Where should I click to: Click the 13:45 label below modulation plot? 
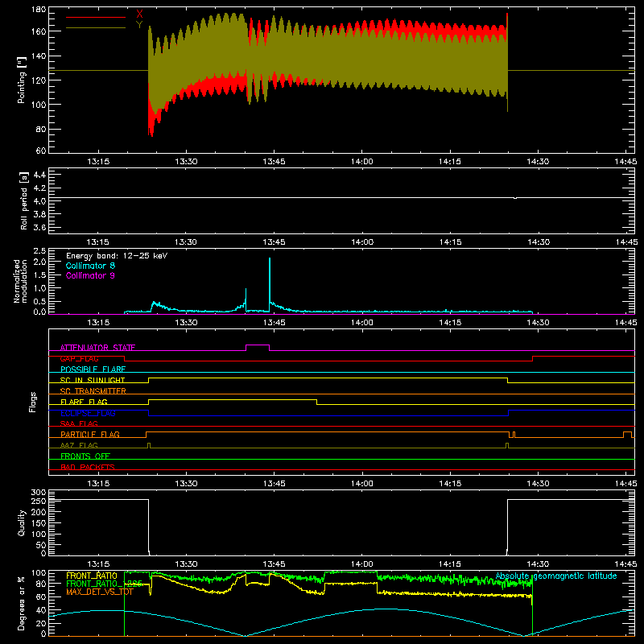(x=274, y=323)
